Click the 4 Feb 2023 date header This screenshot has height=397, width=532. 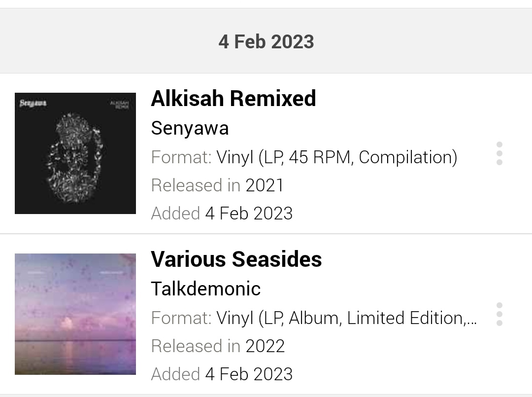coord(266,41)
